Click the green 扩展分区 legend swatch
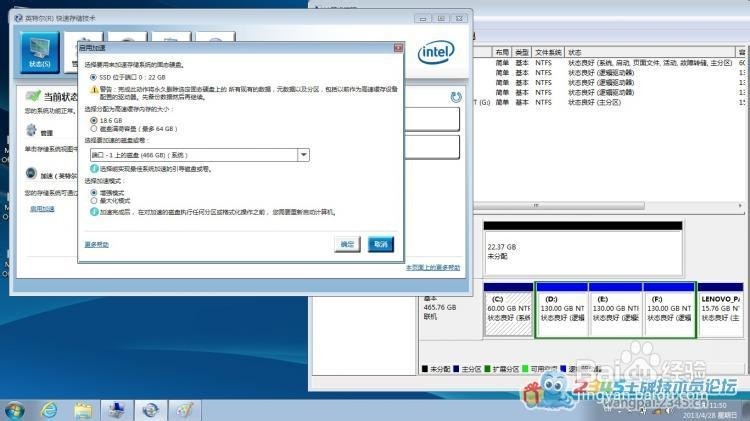The image size is (750, 421). click(x=487, y=369)
